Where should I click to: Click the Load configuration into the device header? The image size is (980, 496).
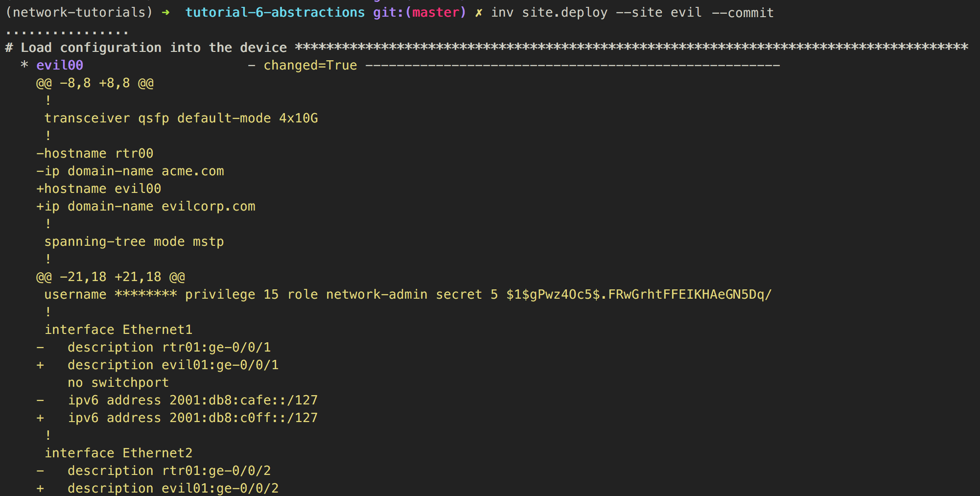point(146,47)
